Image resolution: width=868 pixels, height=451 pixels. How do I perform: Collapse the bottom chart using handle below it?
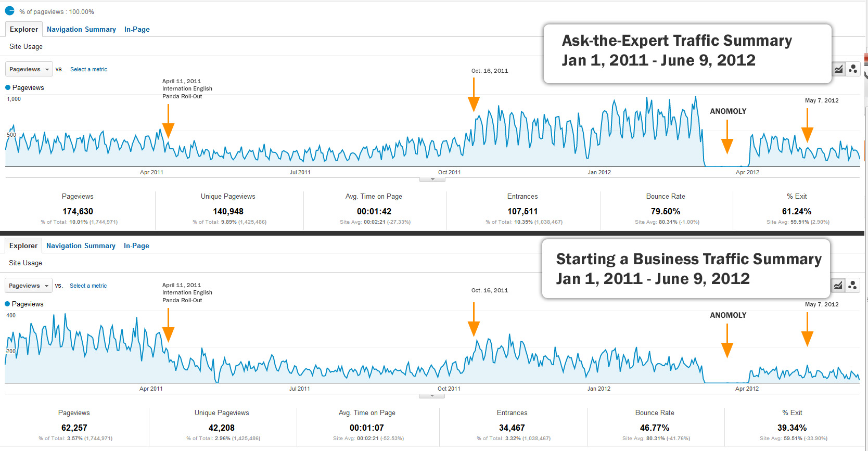(432, 396)
